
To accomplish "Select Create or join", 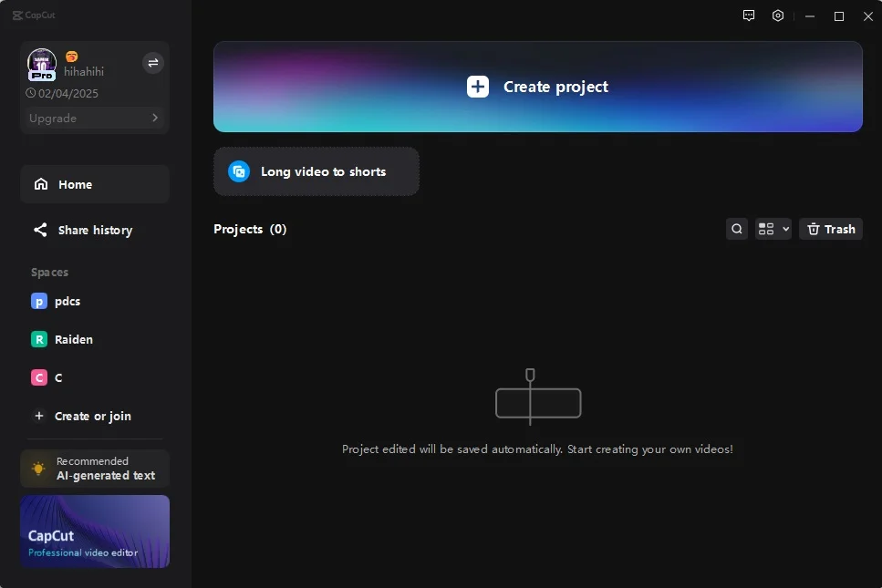I will click(x=95, y=416).
